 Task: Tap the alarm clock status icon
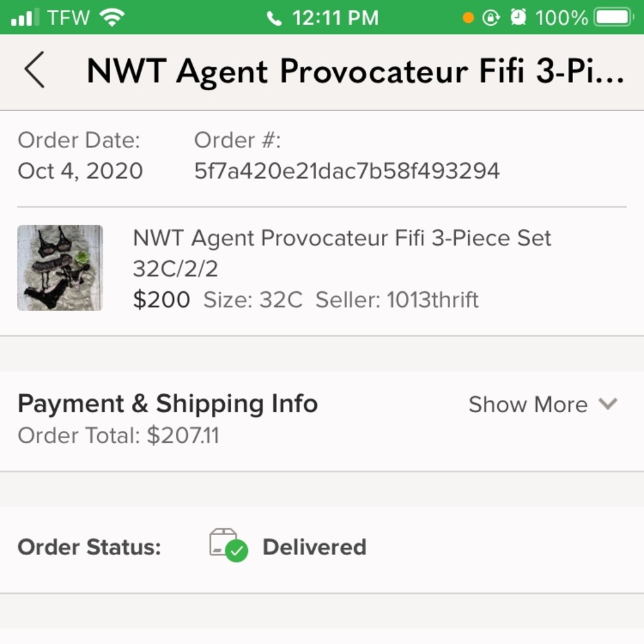point(518,17)
